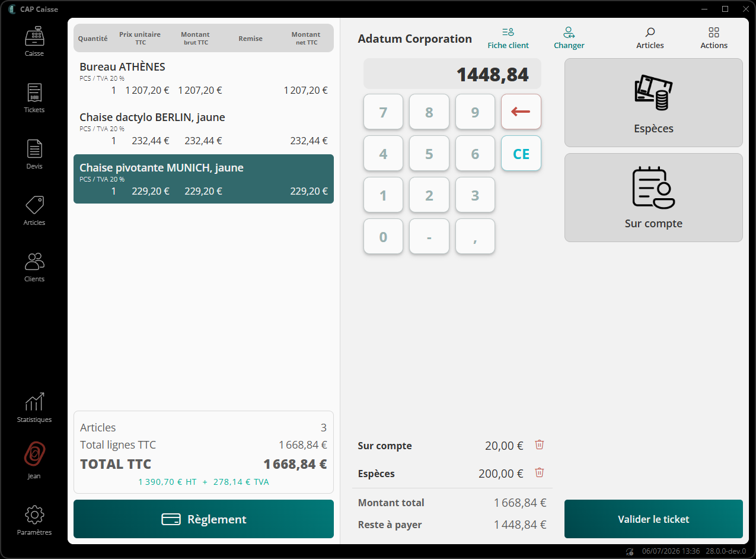The width and height of the screenshot is (756, 559).
Task: Click version 28.0.0-dev.0 in status bar
Action: click(726, 551)
